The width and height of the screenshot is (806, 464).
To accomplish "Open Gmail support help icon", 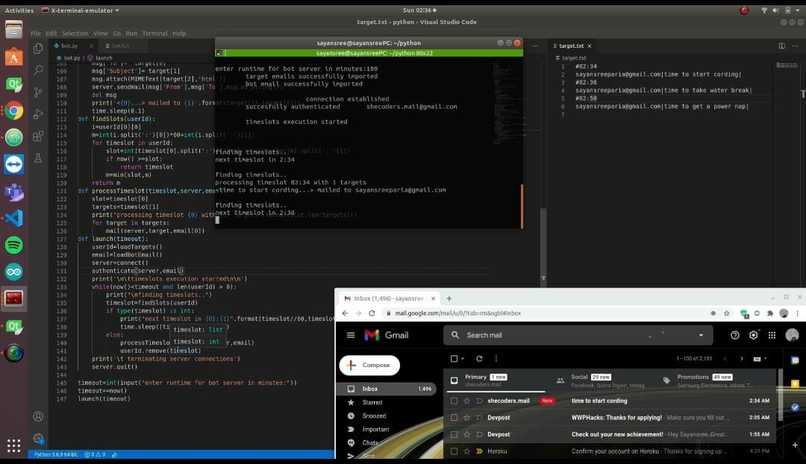I will pyautogui.click(x=735, y=335).
